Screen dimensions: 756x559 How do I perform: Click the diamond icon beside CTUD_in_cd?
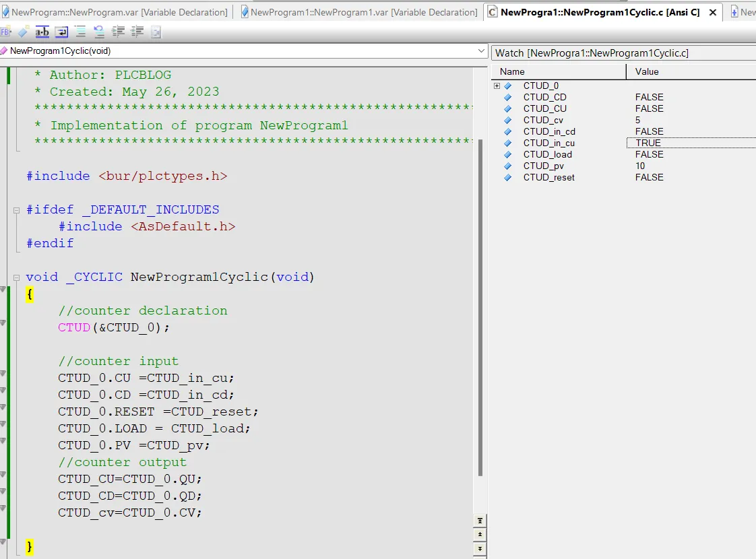(x=507, y=131)
